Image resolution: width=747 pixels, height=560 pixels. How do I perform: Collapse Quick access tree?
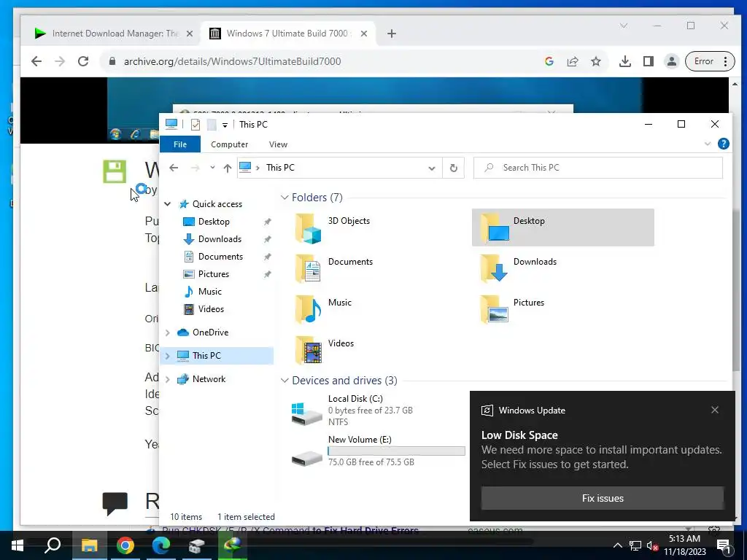point(167,204)
